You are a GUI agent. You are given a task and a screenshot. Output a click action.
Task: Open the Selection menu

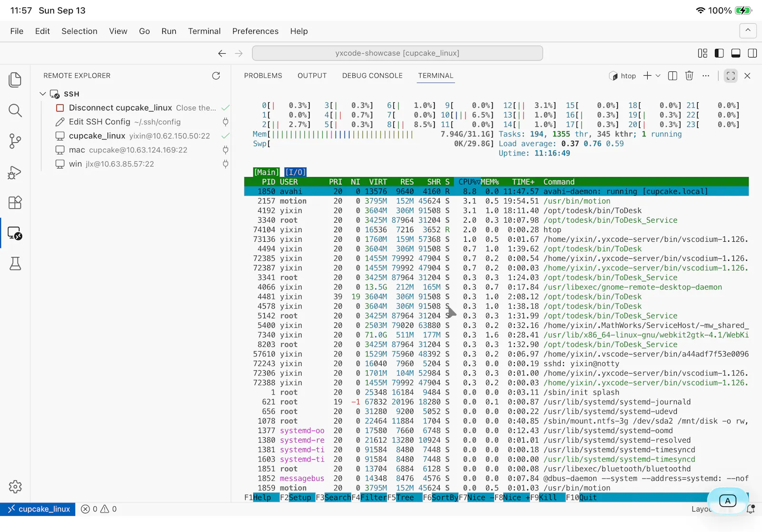(79, 31)
